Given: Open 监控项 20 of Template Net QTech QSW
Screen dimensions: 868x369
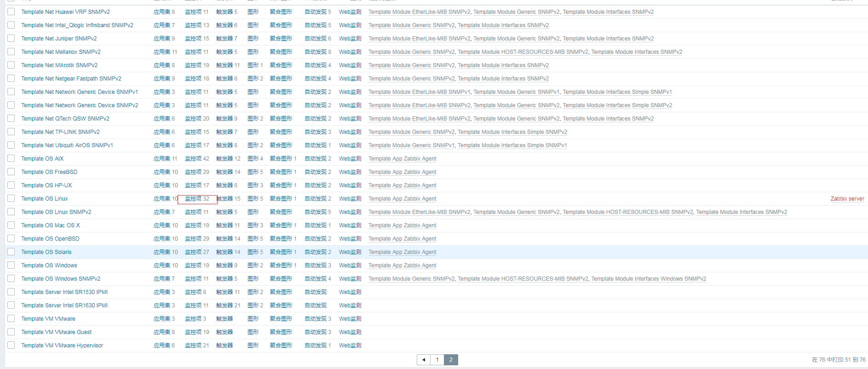Looking at the screenshot, I should pyautogui.click(x=197, y=119).
